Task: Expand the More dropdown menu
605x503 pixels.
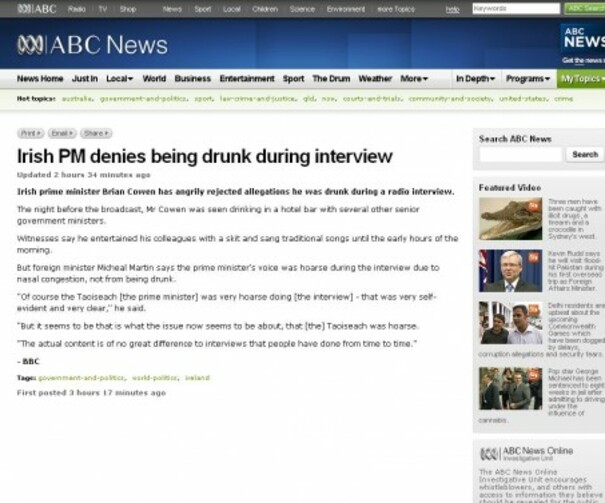Action: [414, 79]
